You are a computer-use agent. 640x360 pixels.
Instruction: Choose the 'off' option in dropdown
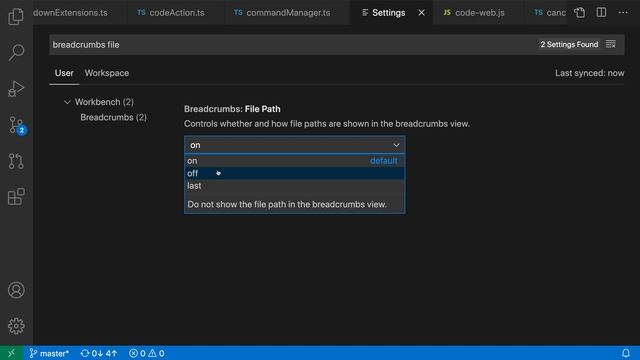click(295, 173)
